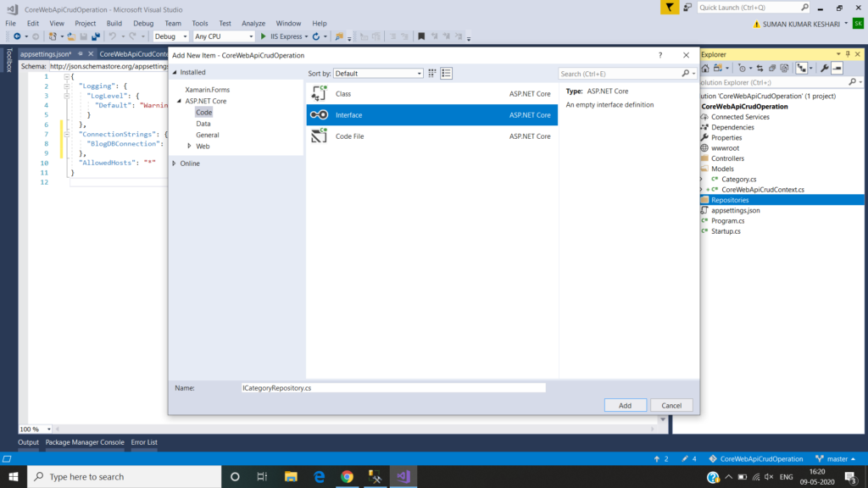Select the Xamarin.Forms template category
Image resolution: width=868 pixels, height=488 pixels.
[207, 89]
